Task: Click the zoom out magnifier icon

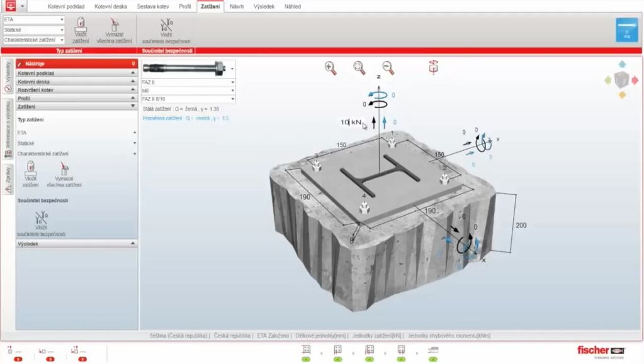Action: 388,68
